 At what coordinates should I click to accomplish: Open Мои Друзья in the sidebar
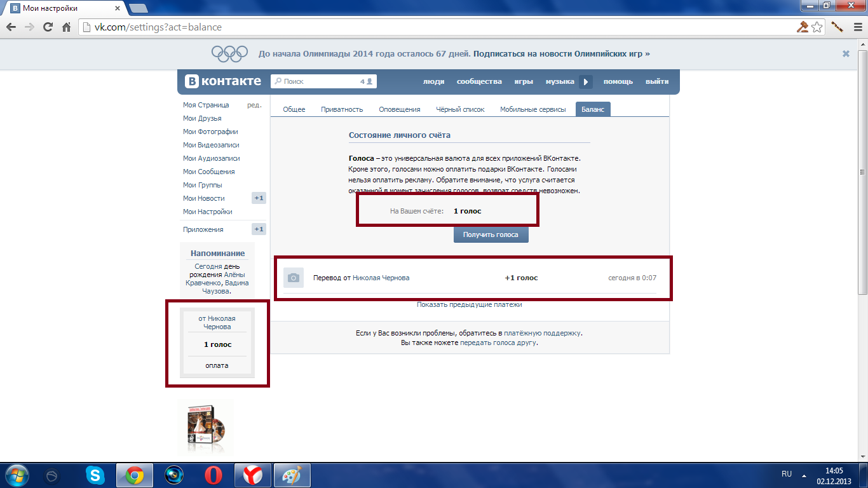pos(202,118)
